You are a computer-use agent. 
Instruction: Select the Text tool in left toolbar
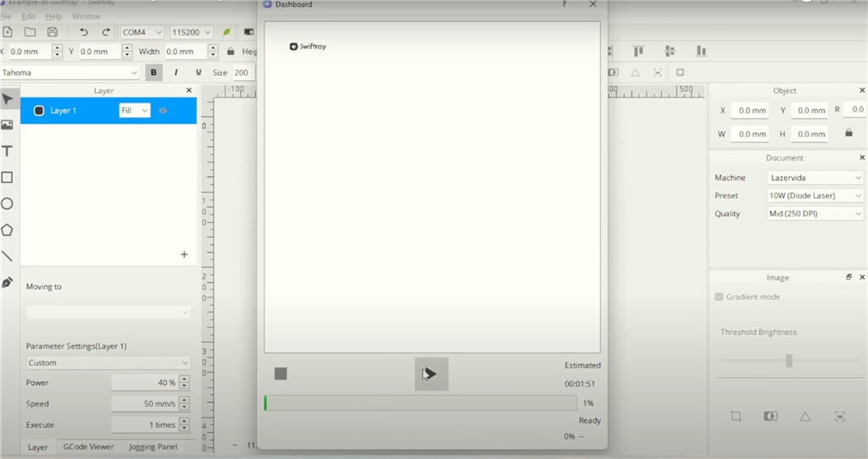pyautogui.click(x=8, y=152)
